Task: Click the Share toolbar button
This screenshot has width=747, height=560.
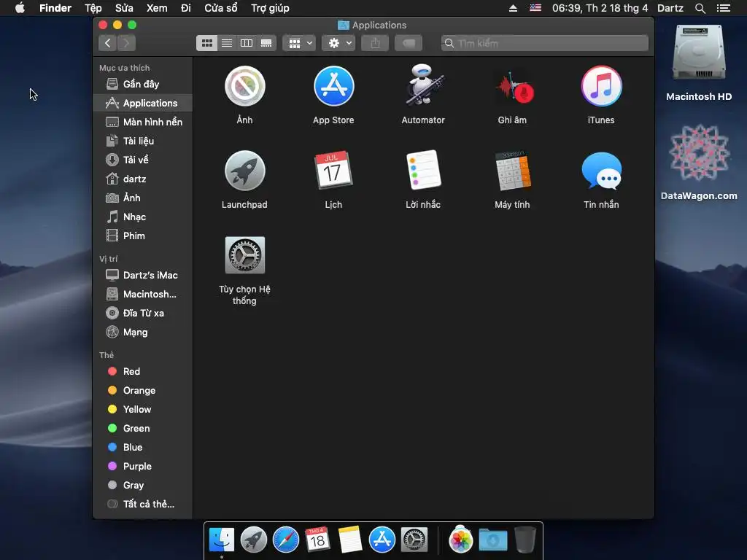Action: [x=376, y=43]
